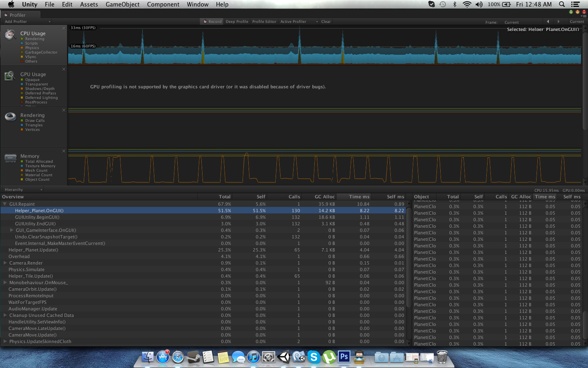Click the Rendering profiler disc icon
The width and height of the screenshot is (588, 368).
(10, 117)
